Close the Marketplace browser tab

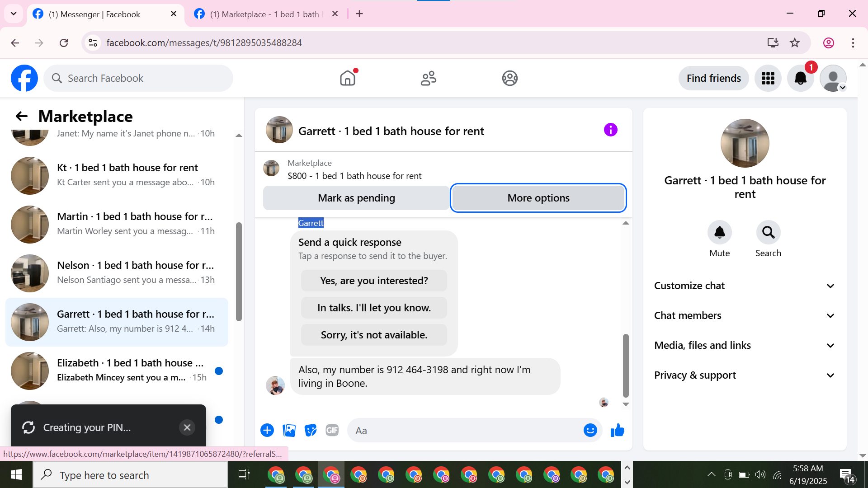pyautogui.click(x=335, y=14)
